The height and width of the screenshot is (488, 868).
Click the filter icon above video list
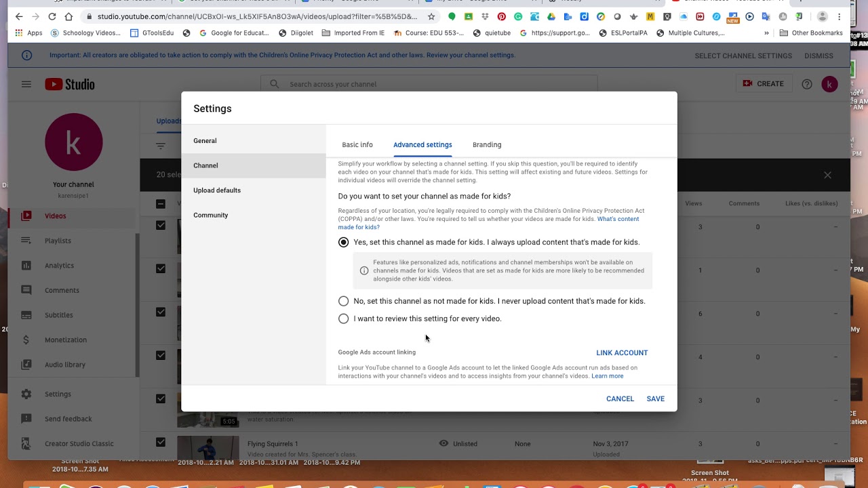161,146
